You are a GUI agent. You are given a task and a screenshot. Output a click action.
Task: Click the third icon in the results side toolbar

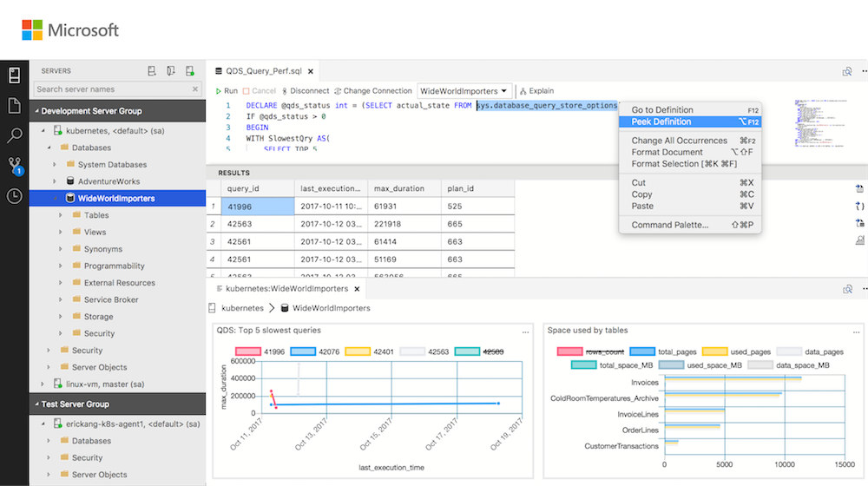click(859, 223)
